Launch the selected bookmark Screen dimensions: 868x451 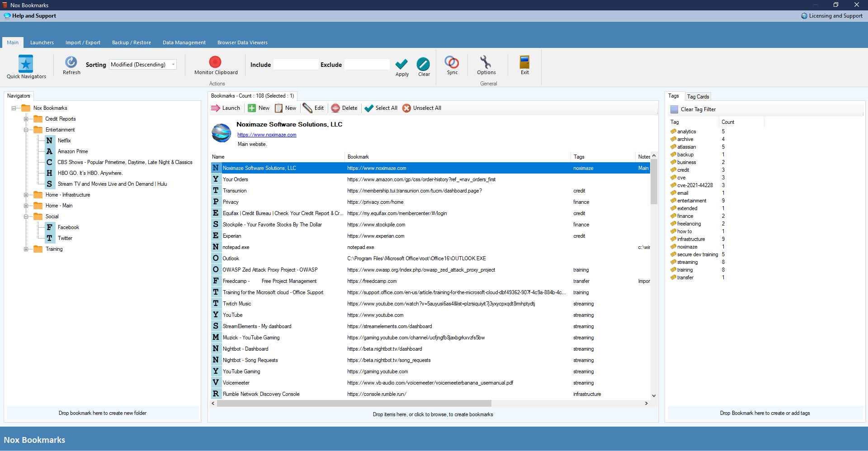point(226,108)
